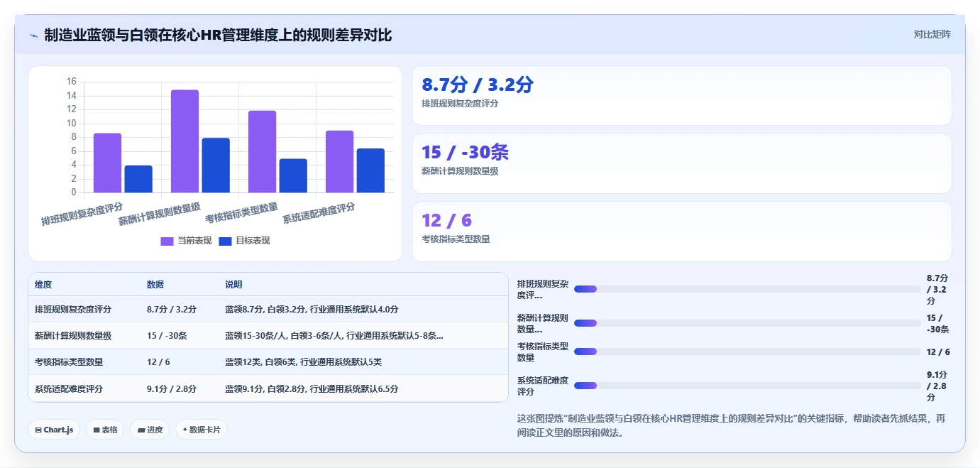Select the 系统适配难度评分 table row name
This screenshot has height=468, width=980.
69,389
